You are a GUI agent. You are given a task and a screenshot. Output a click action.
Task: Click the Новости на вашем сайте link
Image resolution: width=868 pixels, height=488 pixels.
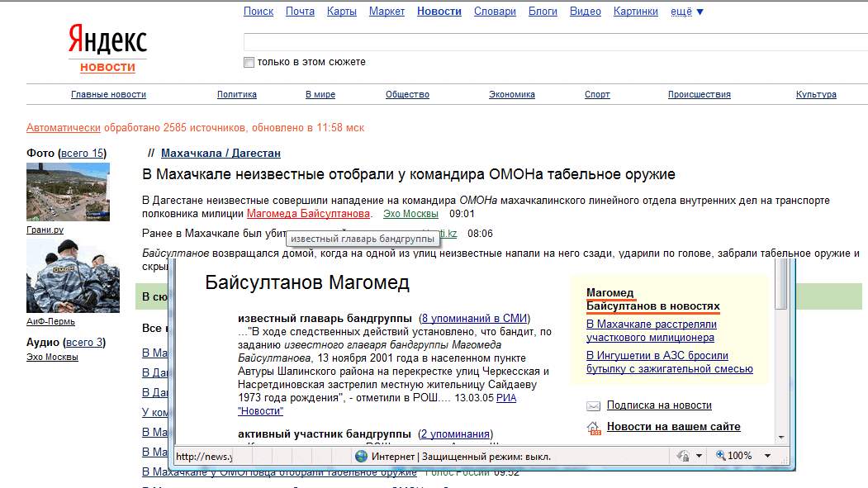point(674,427)
